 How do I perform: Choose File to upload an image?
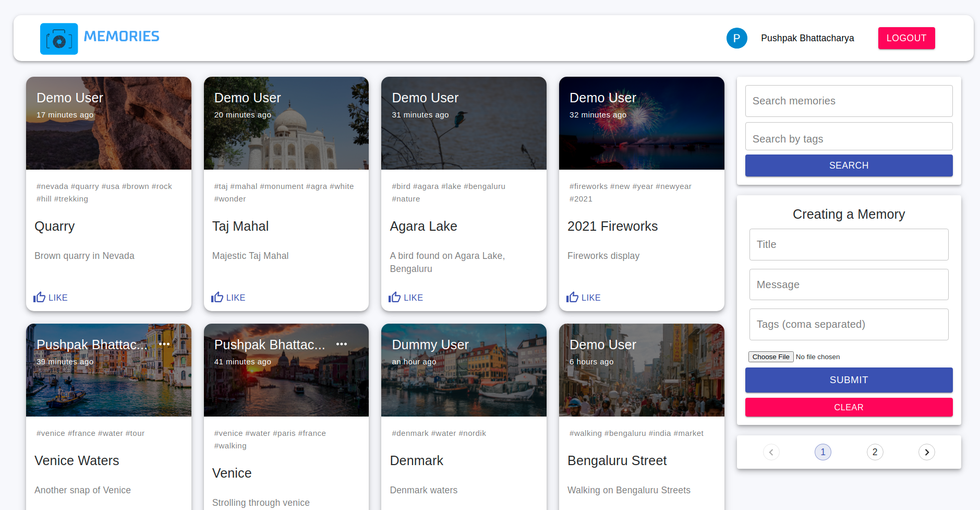coord(771,357)
